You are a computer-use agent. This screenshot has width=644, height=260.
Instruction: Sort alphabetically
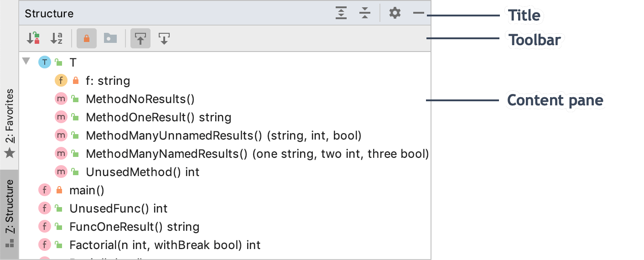click(57, 39)
